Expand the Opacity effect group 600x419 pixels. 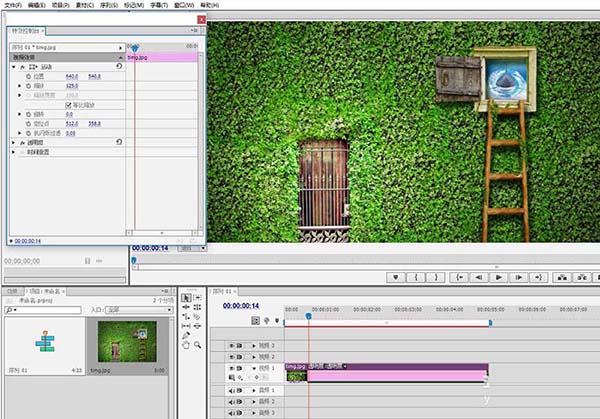pyautogui.click(x=13, y=142)
